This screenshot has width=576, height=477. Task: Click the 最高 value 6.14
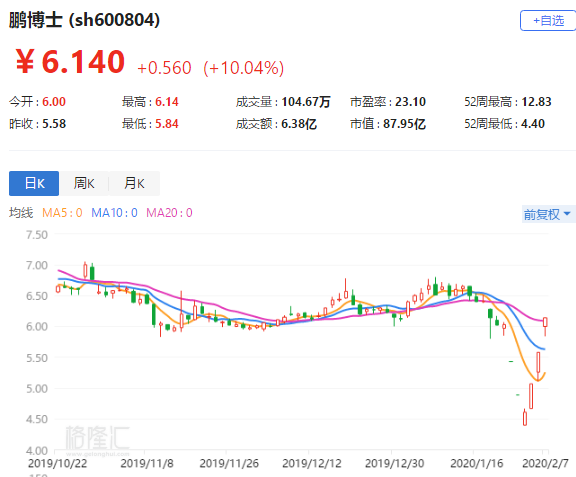[167, 102]
